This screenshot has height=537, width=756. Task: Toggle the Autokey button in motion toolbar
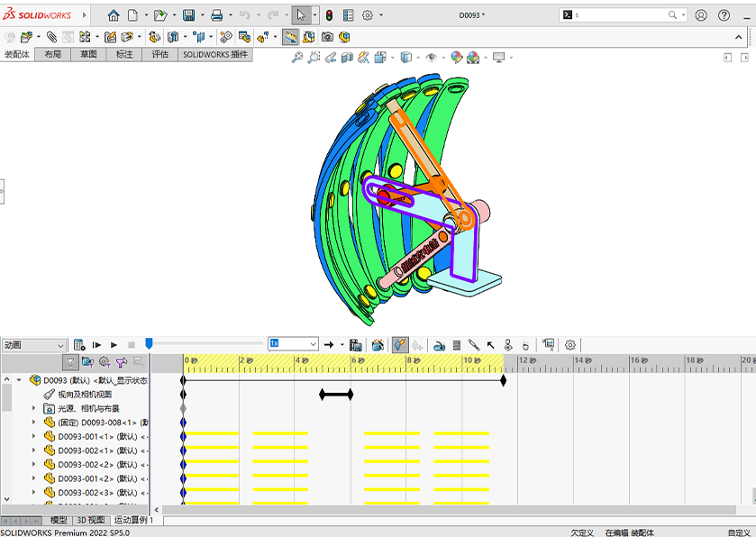coord(400,345)
